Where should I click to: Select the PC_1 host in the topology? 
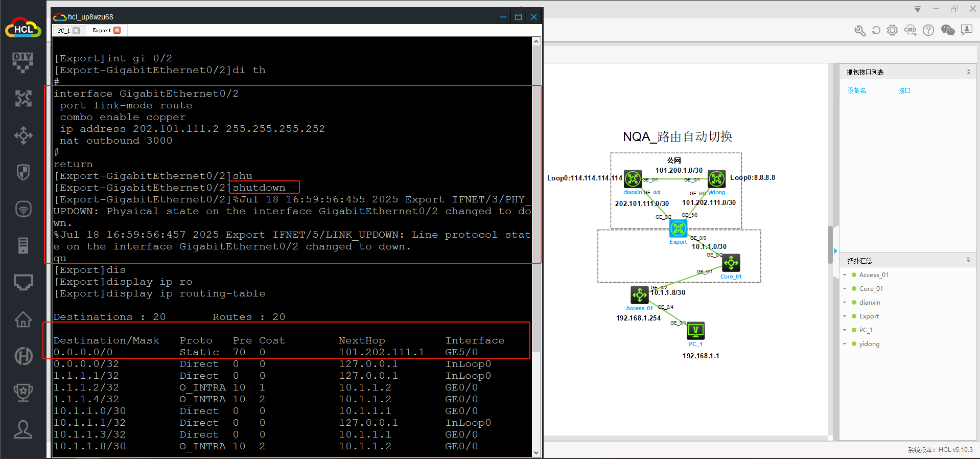tap(695, 331)
